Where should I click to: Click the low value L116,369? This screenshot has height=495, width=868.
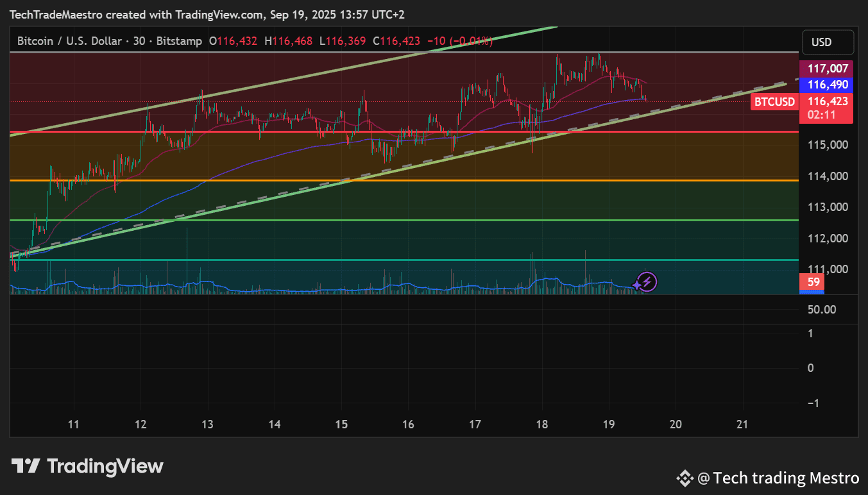click(343, 41)
